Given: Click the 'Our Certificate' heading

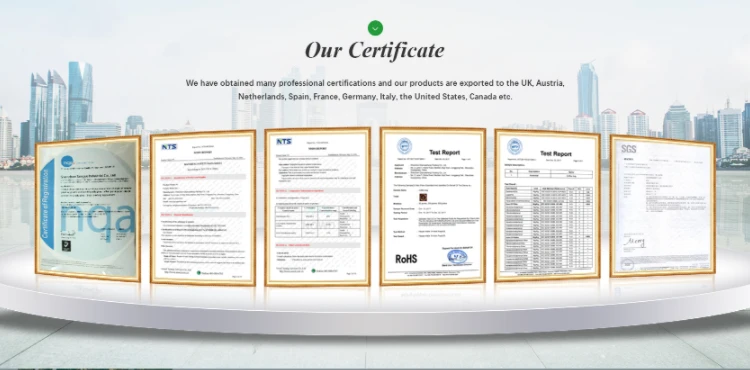Looking at the screenshot, I should 375,50.
